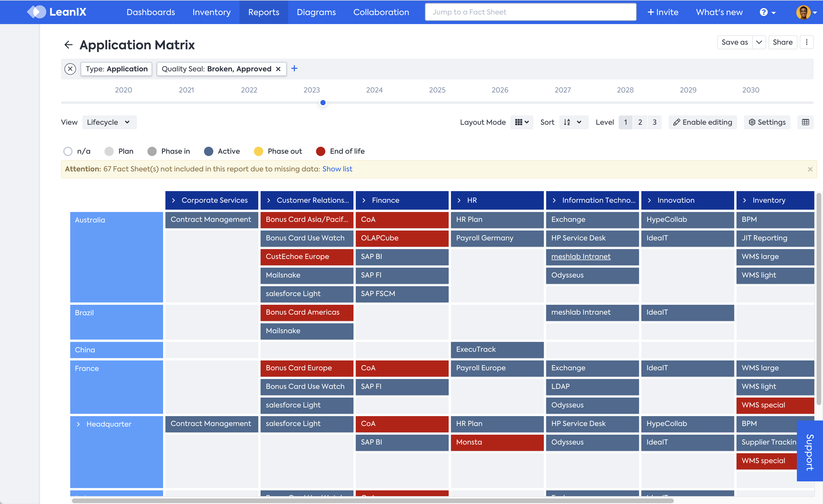Click the back arrow beside Application Matrix
823x504 pixels.
coord(68,45)
